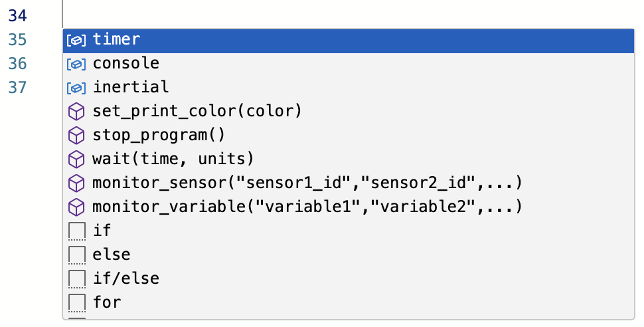Image resolution: width=644 pixels, height=327 pixels.
Task: Click the cube icon next to stop_program()
Action: (77, 136)
